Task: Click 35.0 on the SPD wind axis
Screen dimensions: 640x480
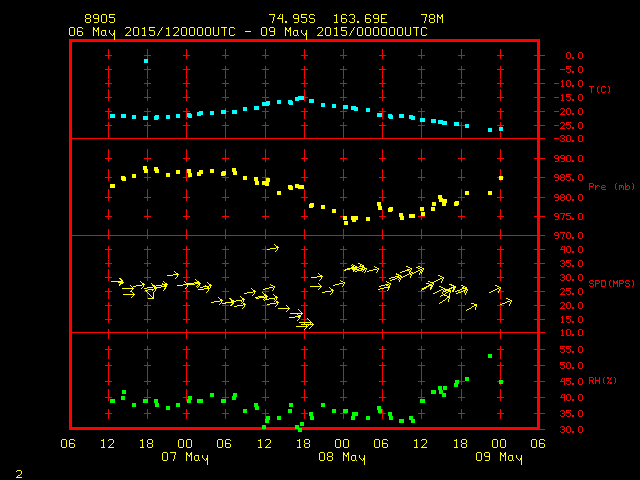Action: click(571, 264)
